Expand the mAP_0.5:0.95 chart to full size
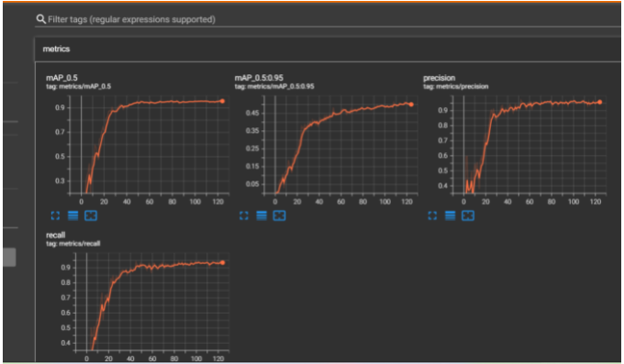Screen dimensions: 624x364 tap(243, 215)
